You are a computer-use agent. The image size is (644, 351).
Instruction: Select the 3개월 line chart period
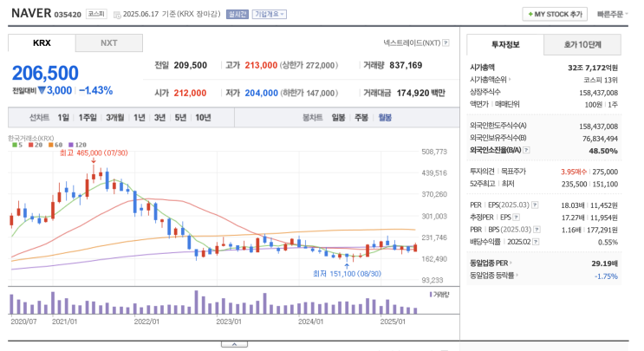click(x=115, y=118)
